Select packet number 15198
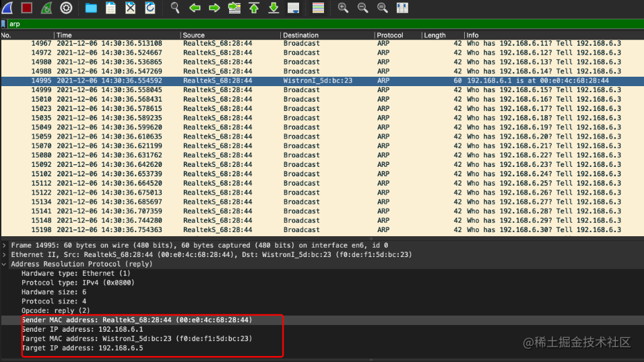 tap(322, 230)
